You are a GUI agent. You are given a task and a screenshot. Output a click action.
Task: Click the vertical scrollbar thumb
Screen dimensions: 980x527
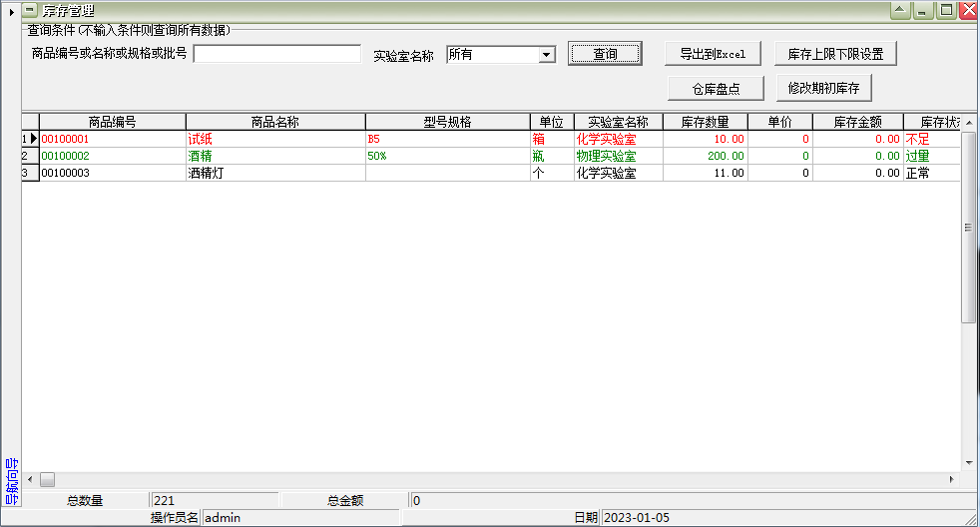(x=969, y=228)
